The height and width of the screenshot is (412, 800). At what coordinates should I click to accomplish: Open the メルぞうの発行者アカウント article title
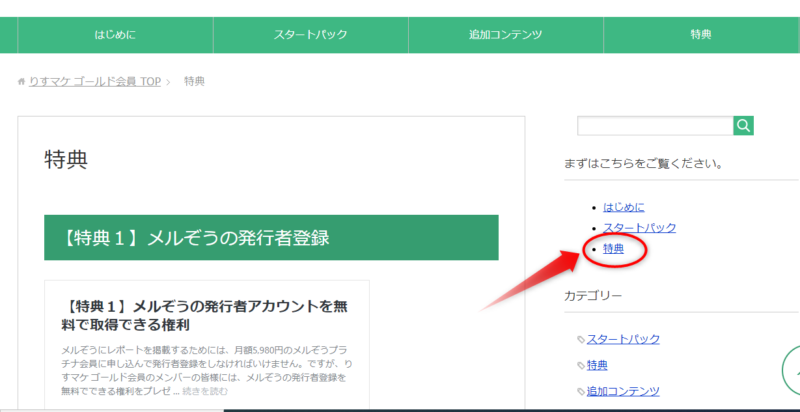click(x=205, y=316)
